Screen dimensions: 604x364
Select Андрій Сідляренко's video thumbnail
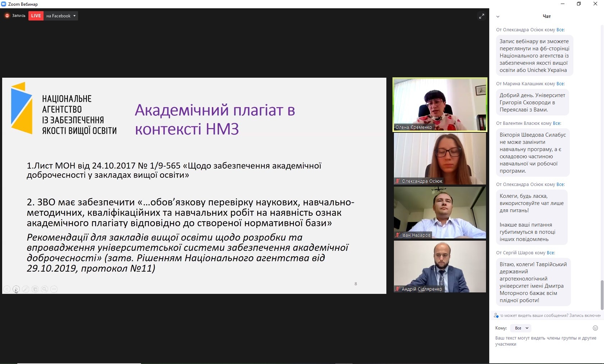coord(440,267)
